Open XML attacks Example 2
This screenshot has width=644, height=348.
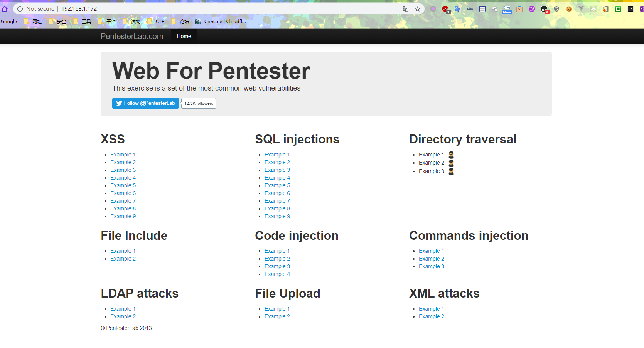point(432,316)
